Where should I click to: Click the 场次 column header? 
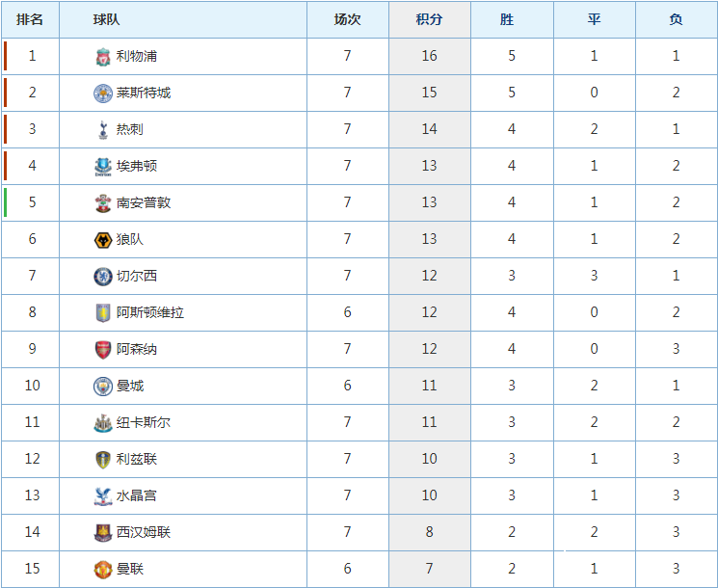(x=348, y=19)
